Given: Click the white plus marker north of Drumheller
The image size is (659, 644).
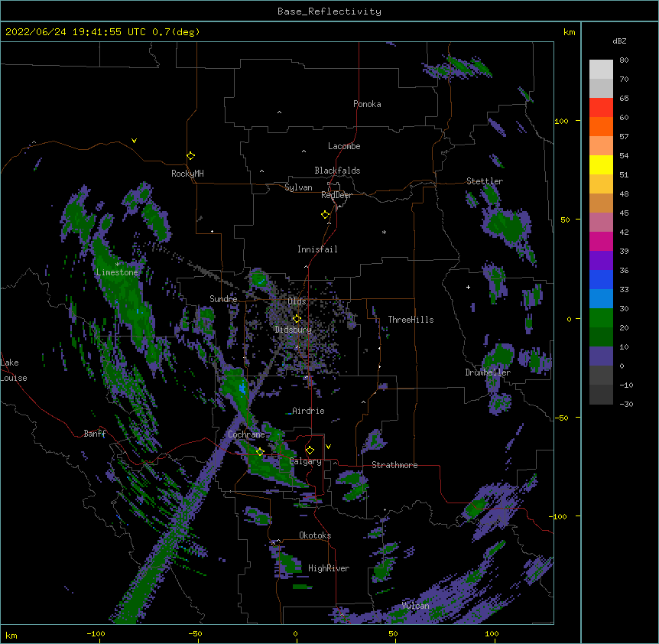Looking at the screenshot, I should tap(468, 287).
